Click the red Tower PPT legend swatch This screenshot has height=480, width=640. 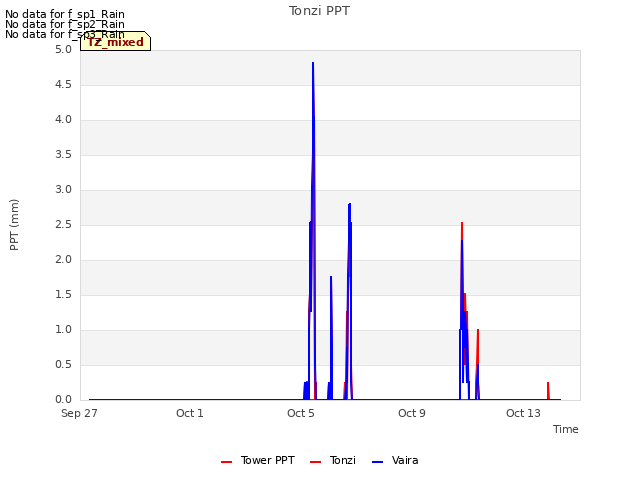coord(227,462)
